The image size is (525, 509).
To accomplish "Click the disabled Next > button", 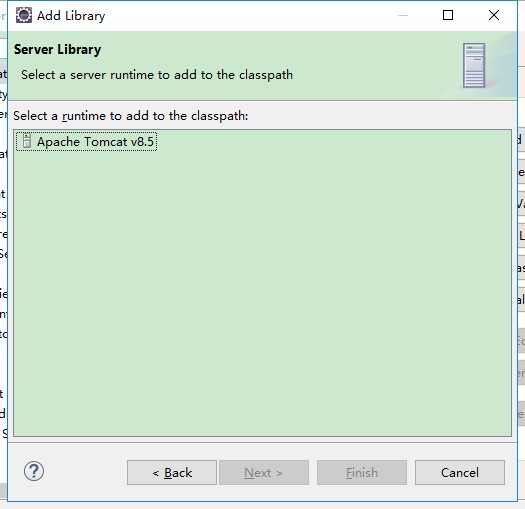I will 264,472.
